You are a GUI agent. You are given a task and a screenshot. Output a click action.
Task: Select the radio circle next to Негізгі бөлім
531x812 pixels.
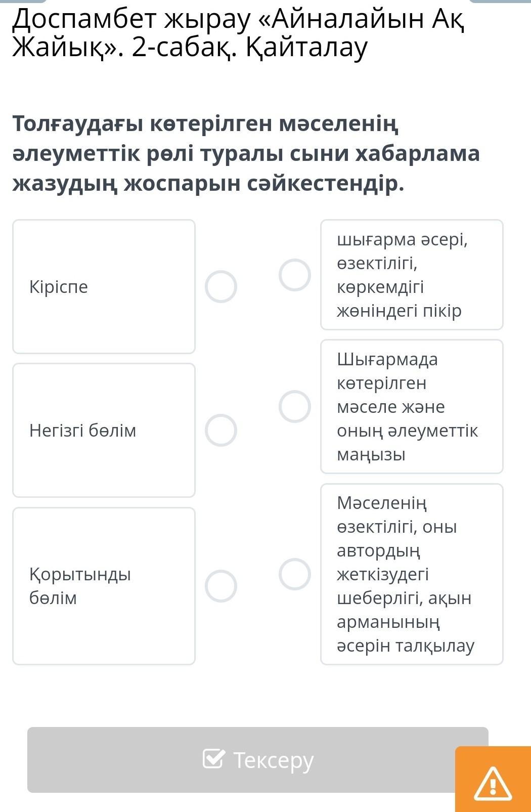pos(221,431)
